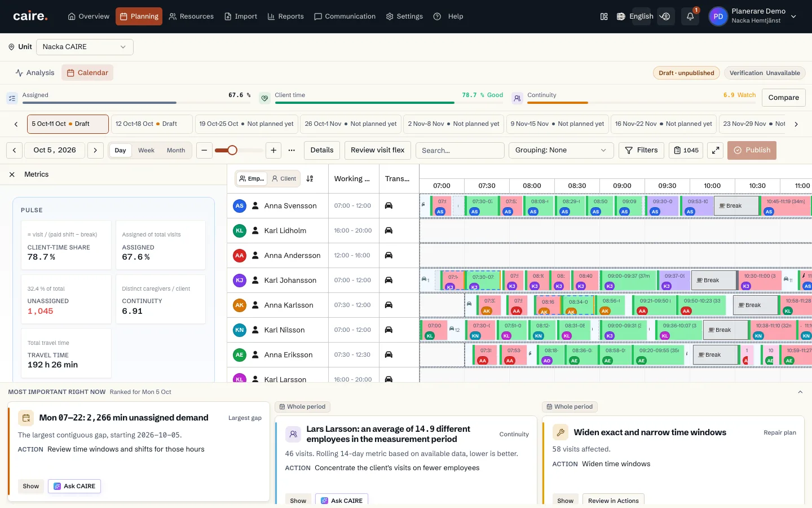The width and height of the screenshot is (812, 508).
Task: Zoom in timeline with plus button
Action: pyautogui.click(x=273, y=150)
